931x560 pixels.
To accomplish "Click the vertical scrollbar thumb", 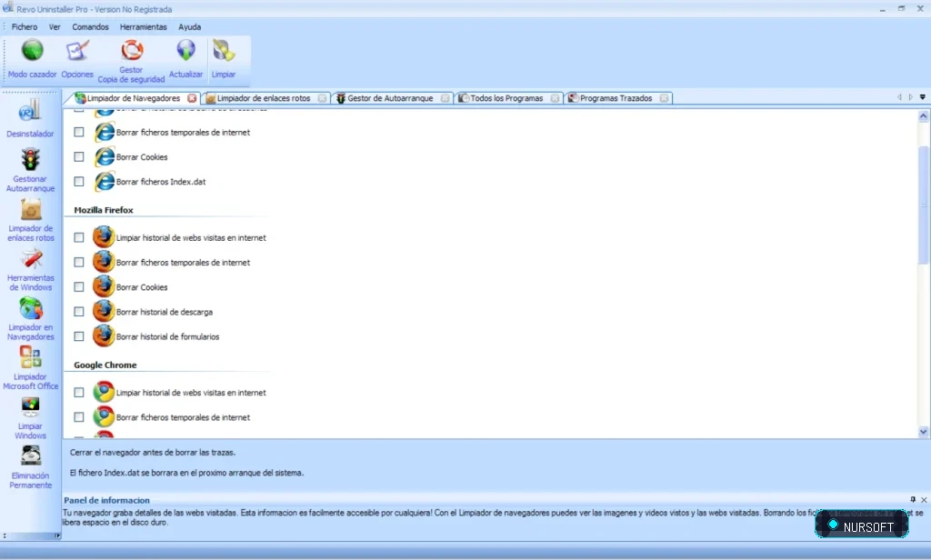I will tap(923, 204).
